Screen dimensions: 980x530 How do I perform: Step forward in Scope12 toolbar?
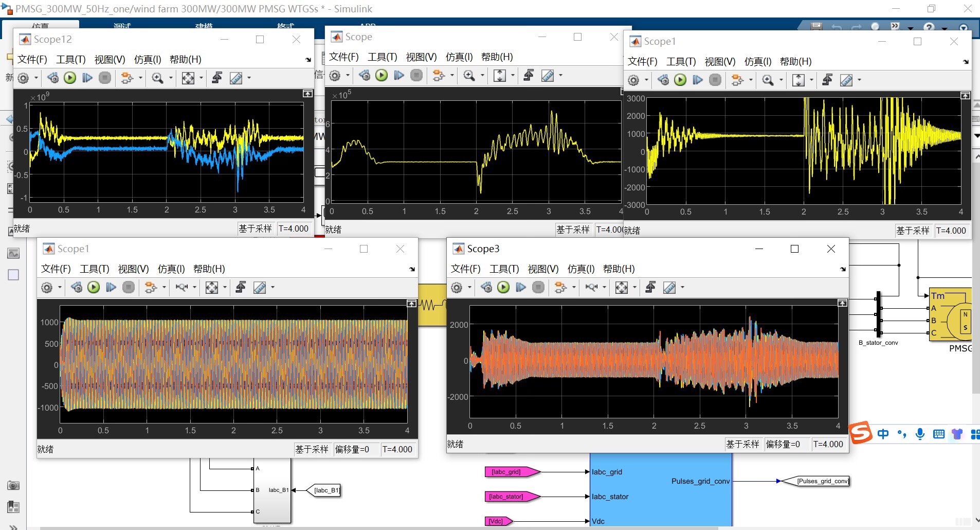(x=87, y=78)
